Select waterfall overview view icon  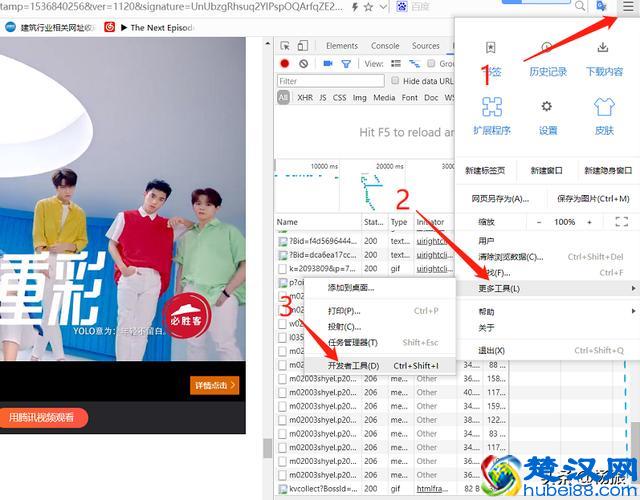tap(414, 63)
